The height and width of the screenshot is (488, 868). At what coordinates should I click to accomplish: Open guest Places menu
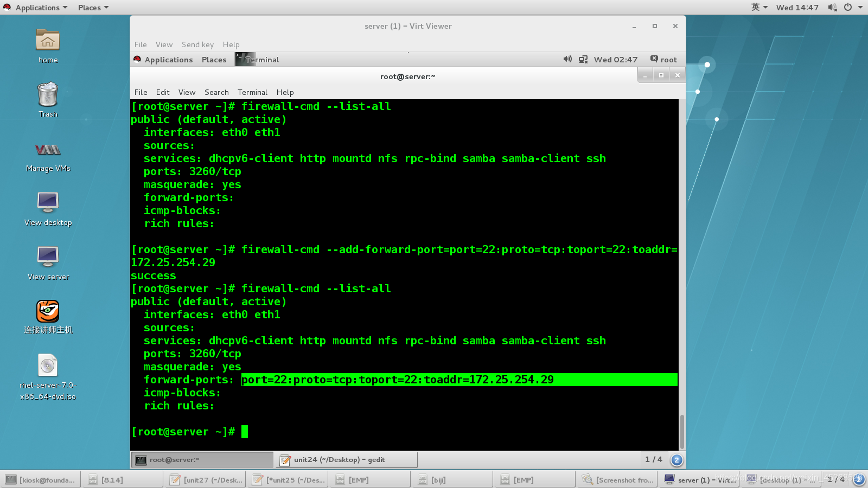214,59
